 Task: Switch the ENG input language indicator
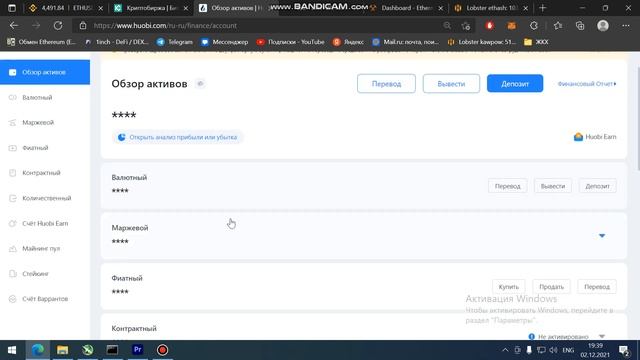(x=568, y=350)
